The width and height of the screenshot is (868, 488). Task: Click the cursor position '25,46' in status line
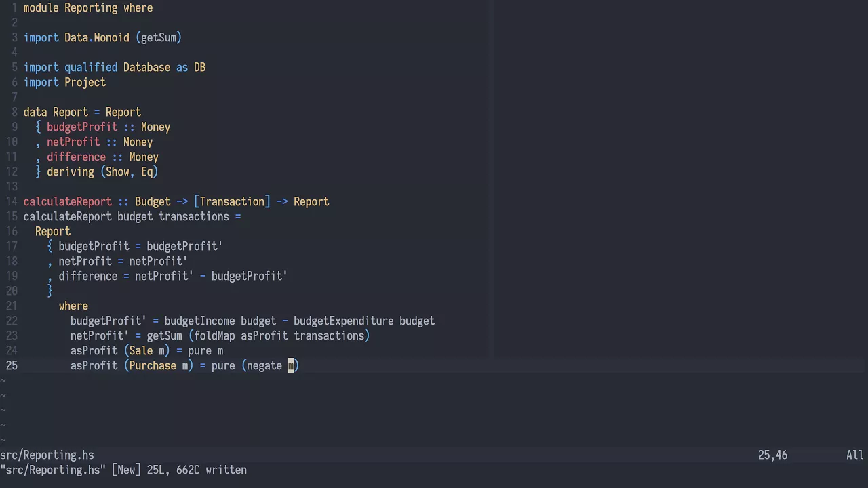(x=773, y=455)
